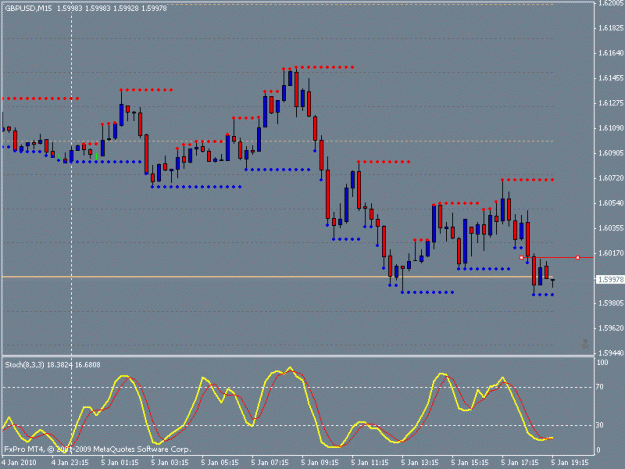Image resolution: width=625 pixels, height=469 pixels.
Task: Click the 1.61640 price axis label
Action: tap(611, 53)
